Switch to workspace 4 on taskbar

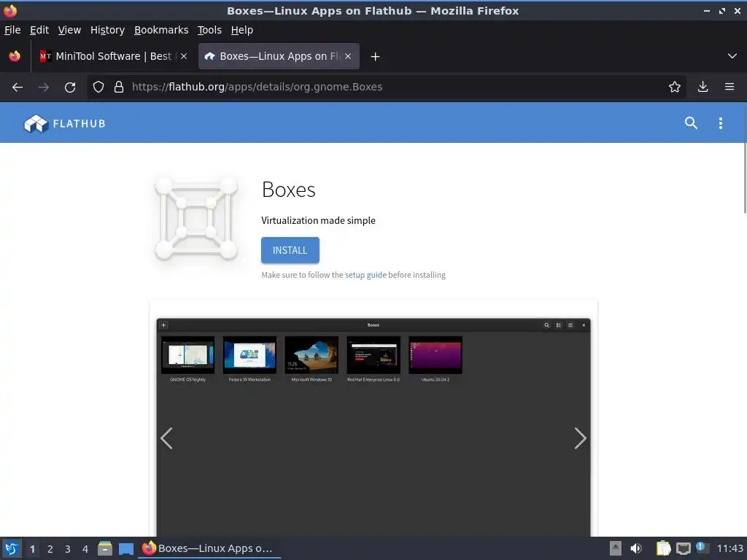[x=85, y=548]
